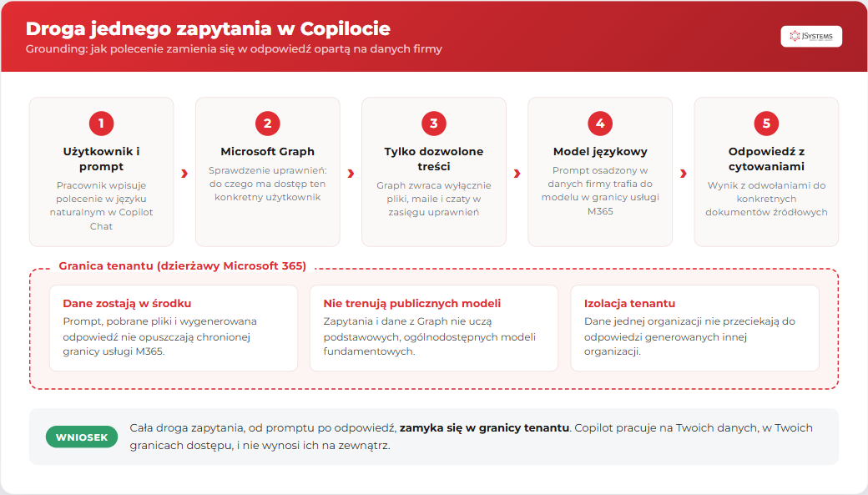The image size is (868, 495).
Task: Click the subtitle starting with "Grounding: jak polecenie"
Action: coord(234,48)
